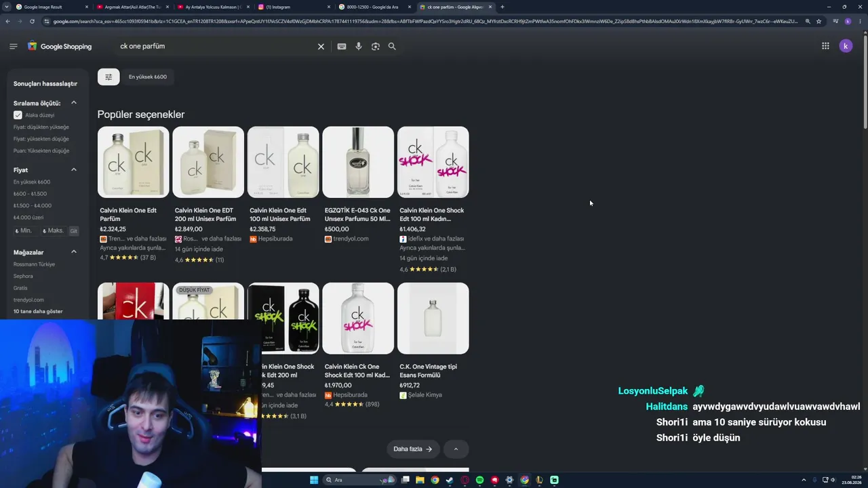The height and width of the screenshot is (488, 868).
Task: Open the Google account avatar menu
Action: pos(846,46)
